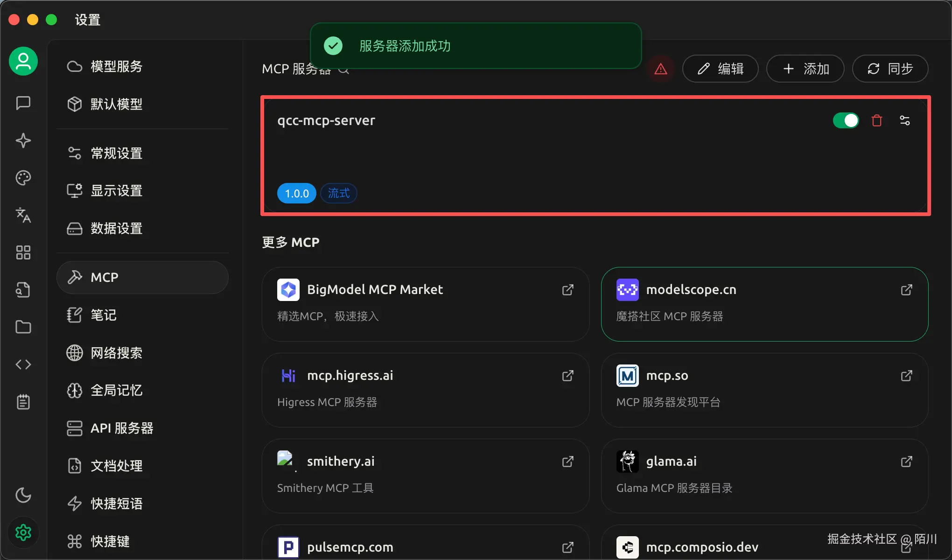Open the color palette appearance icon
This screenshot has height=560, width=952.
point(23,178)
